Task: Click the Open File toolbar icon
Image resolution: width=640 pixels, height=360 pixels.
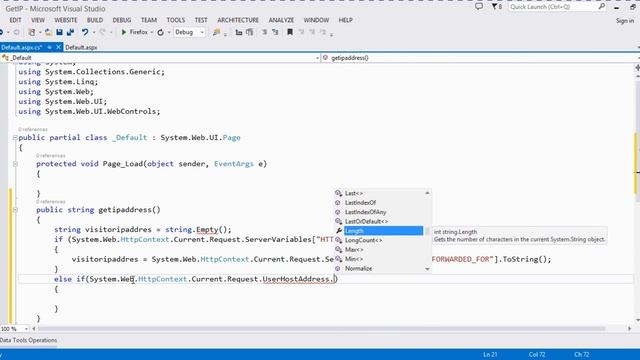Action: pos(48,32)
